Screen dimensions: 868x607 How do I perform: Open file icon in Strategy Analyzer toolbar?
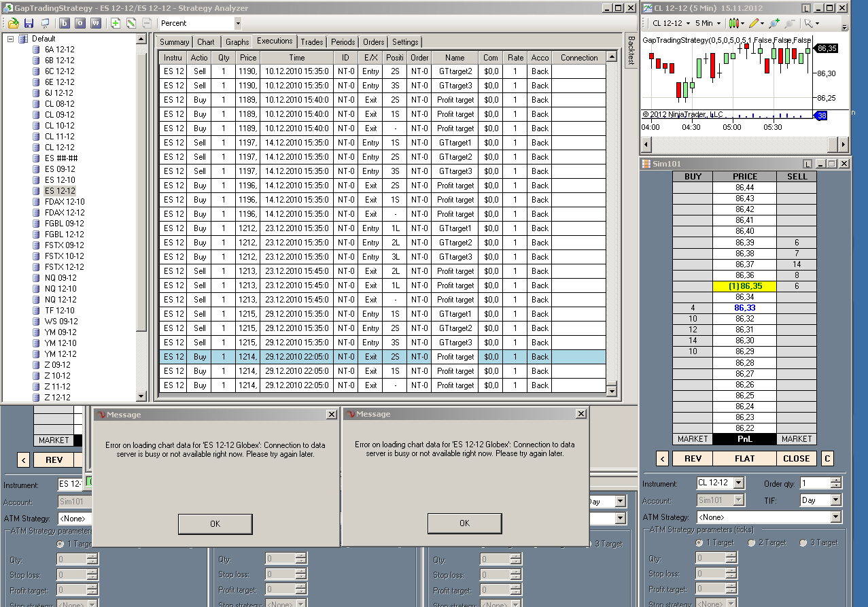tap(13, 23)
